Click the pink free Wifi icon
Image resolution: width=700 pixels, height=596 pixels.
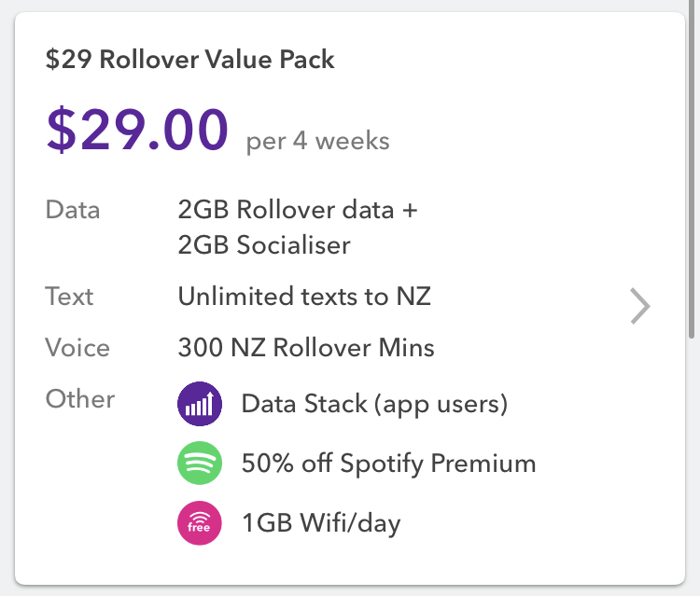coord(200,522)
